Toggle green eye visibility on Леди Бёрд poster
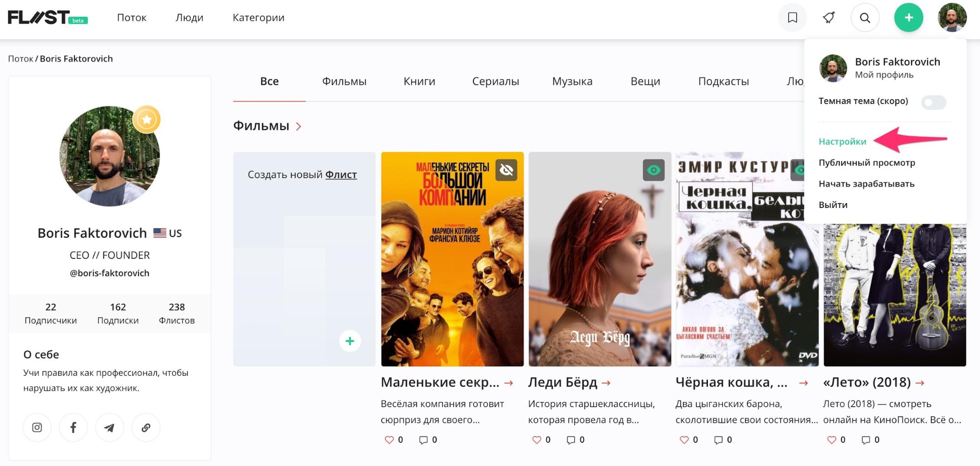The width and height of the screenshot is (980, 466). coord(653,170)
